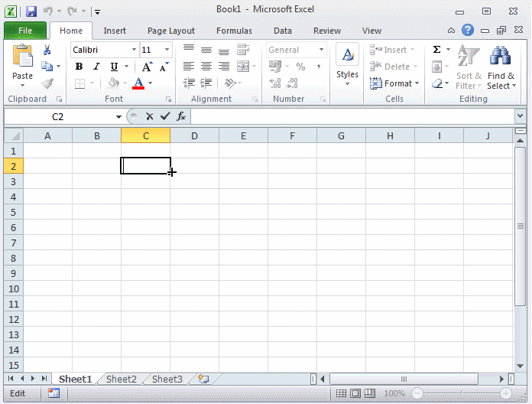This screenshot has width=532, height=404.
Task: Click the Paste icon in Clipboard group
Action: tap(22, 58)
